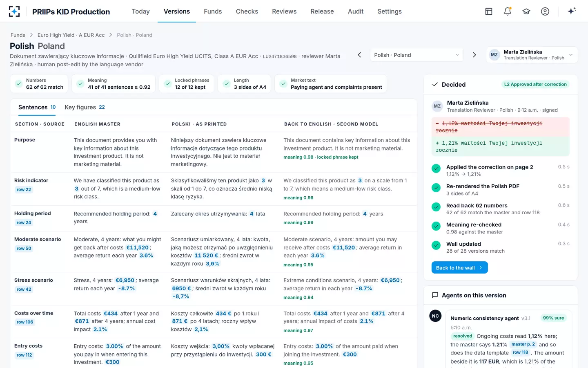Open the sparkle AI assistant icon
This screenshot has width=588, height=368.
572,11
